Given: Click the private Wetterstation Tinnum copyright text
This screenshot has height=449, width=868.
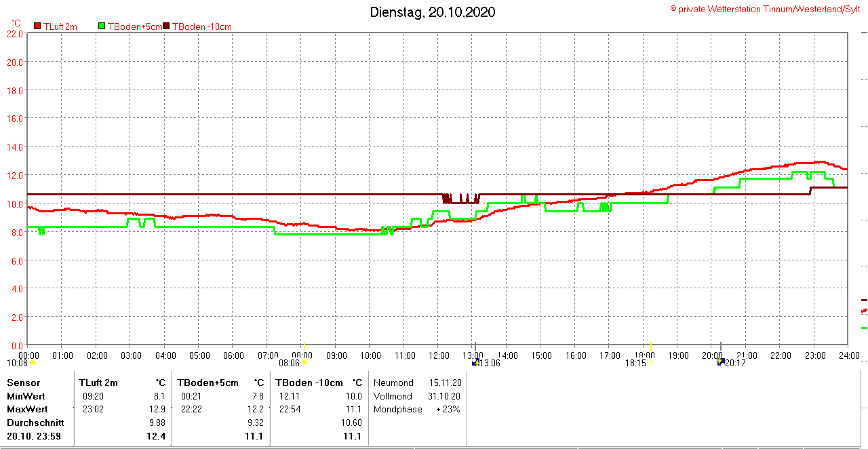Looking at the screenshot, I should click(x=766, y=9).
